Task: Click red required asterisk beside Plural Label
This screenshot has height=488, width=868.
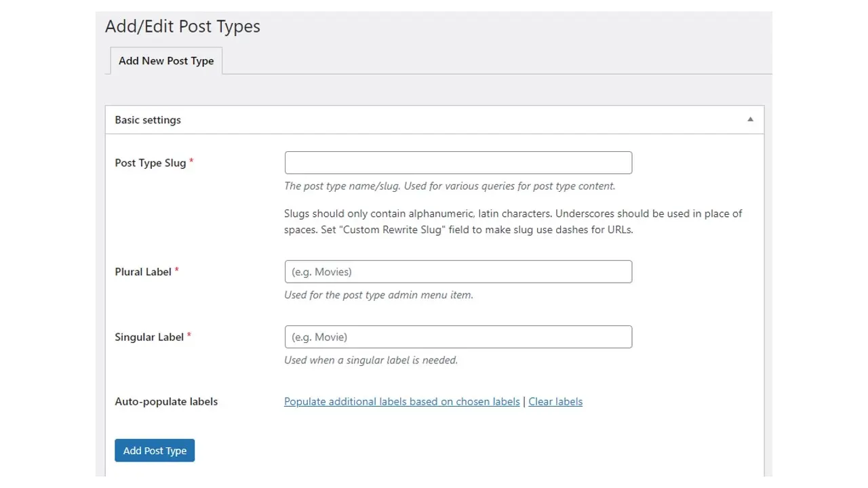Action: [x=177, y=270]
